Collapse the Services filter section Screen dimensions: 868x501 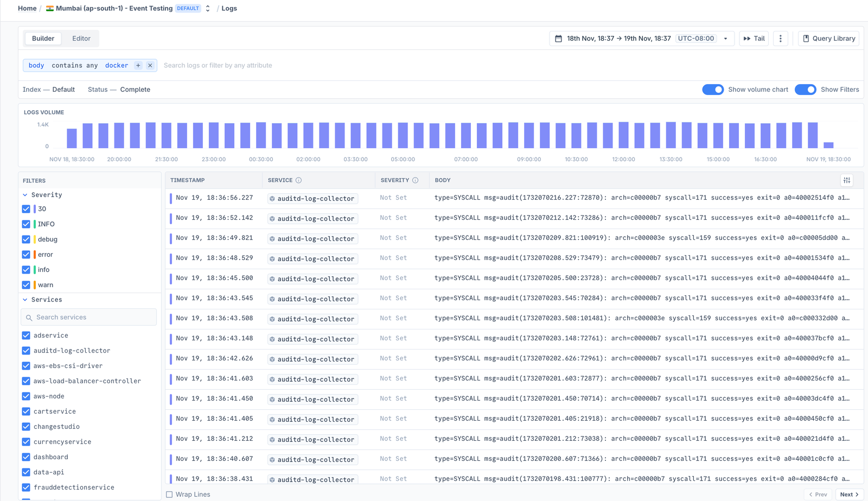click(25, 299)
